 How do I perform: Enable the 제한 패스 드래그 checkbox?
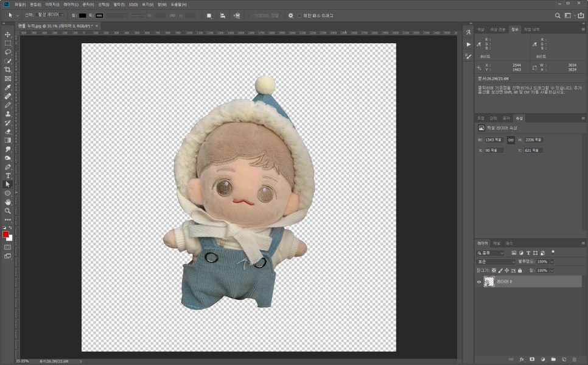[299, 15]
